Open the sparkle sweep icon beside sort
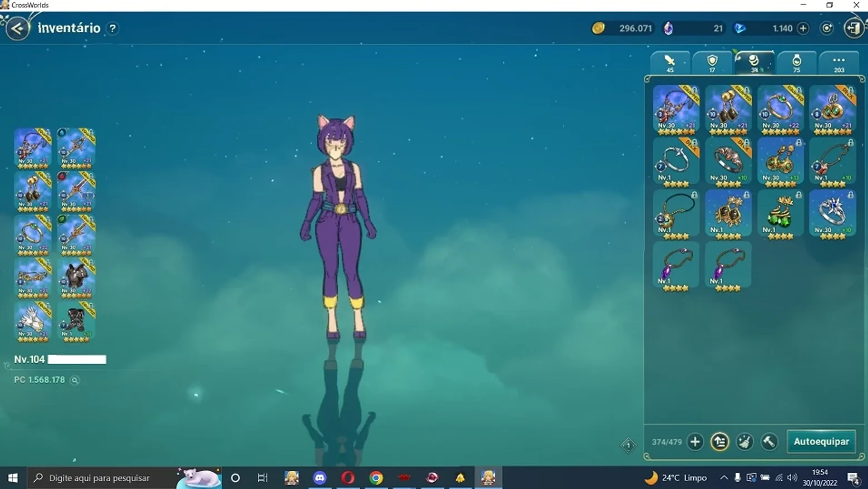Screen dimensions: 868x489 [x=744, y=442]
